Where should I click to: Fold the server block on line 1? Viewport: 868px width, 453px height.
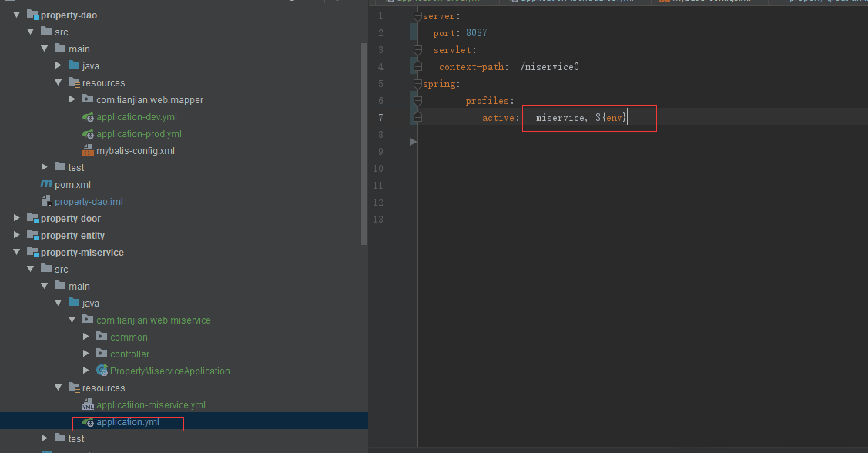point(417,16)
